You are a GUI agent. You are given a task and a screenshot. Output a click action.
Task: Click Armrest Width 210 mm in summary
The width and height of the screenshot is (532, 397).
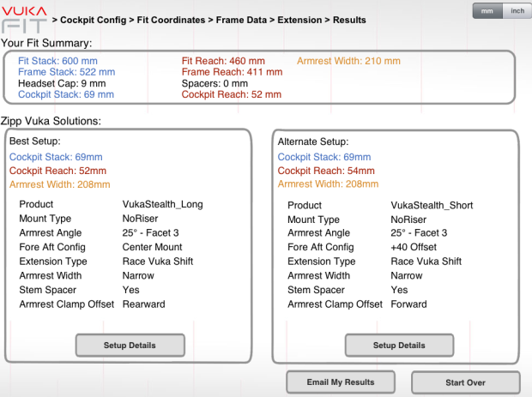tap(348, 61)
